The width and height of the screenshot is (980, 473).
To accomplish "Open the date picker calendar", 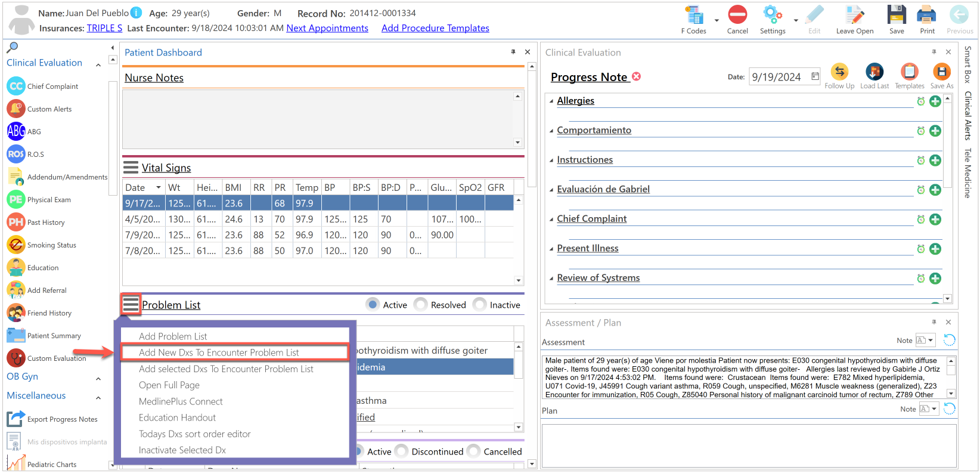I will coord(815,76).
